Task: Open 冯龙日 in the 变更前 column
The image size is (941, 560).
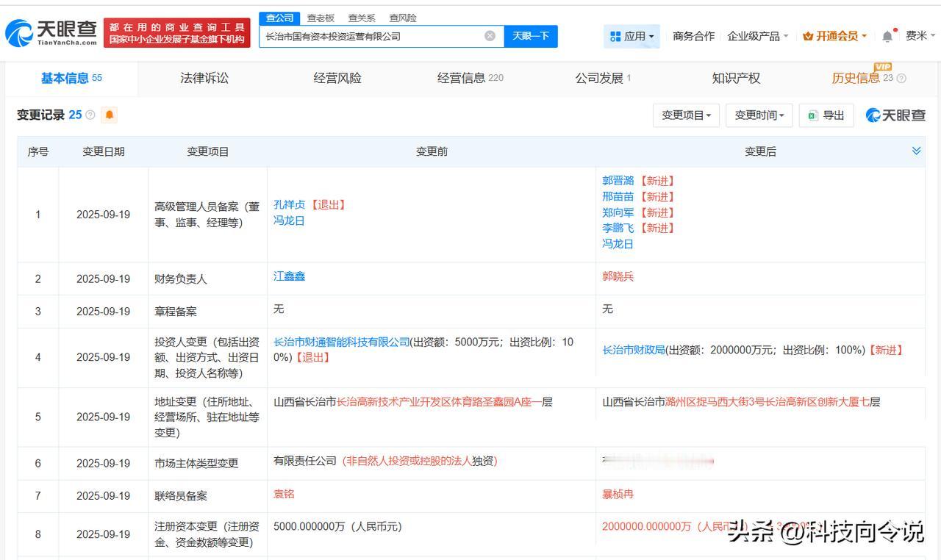Action: point(289,220)
